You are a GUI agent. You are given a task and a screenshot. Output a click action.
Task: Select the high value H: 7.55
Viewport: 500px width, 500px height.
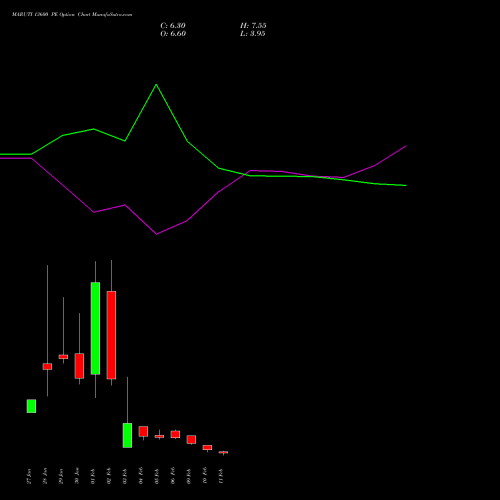tap(253, 26)
